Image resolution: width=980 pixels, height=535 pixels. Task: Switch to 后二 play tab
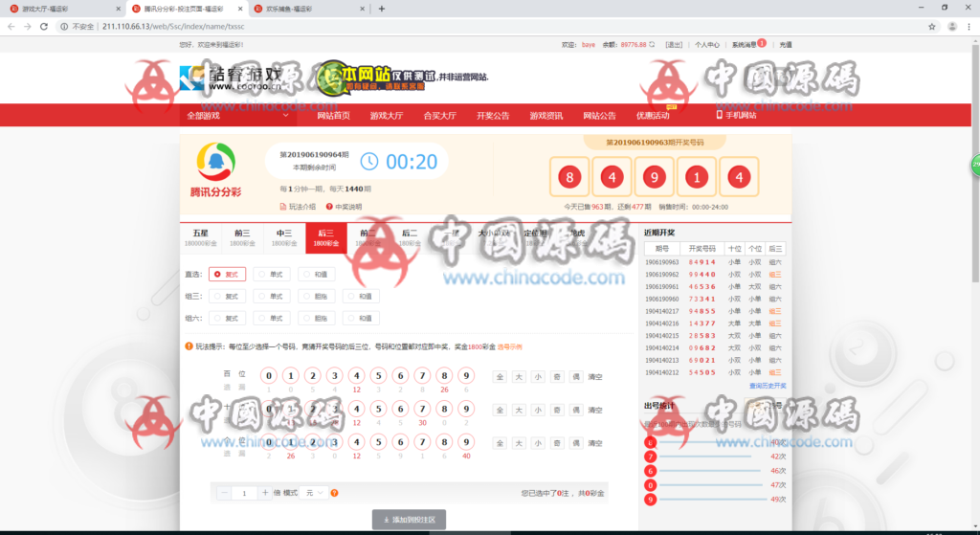pos(410,237)
